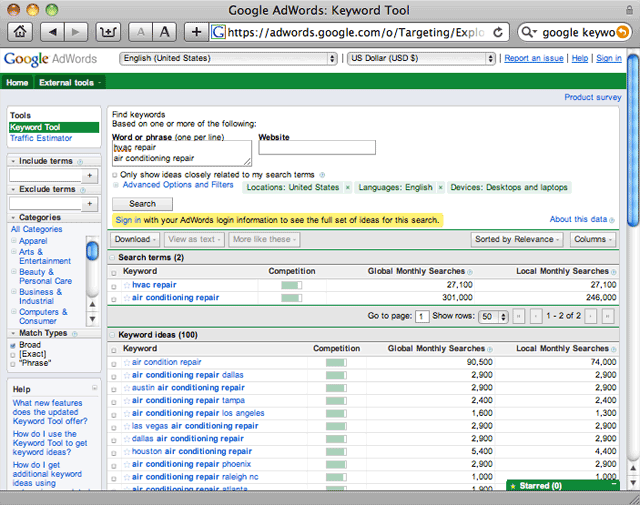Open Starred (0) panel

[x=563, y=485]
